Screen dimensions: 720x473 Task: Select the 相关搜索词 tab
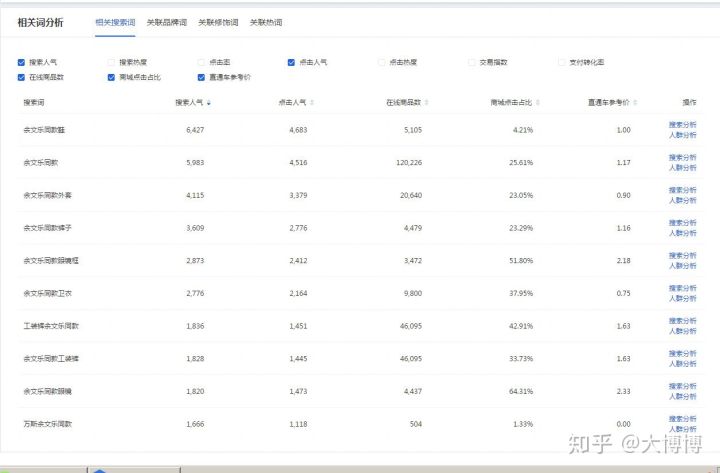pyautogui.click(x=115, y=21)
